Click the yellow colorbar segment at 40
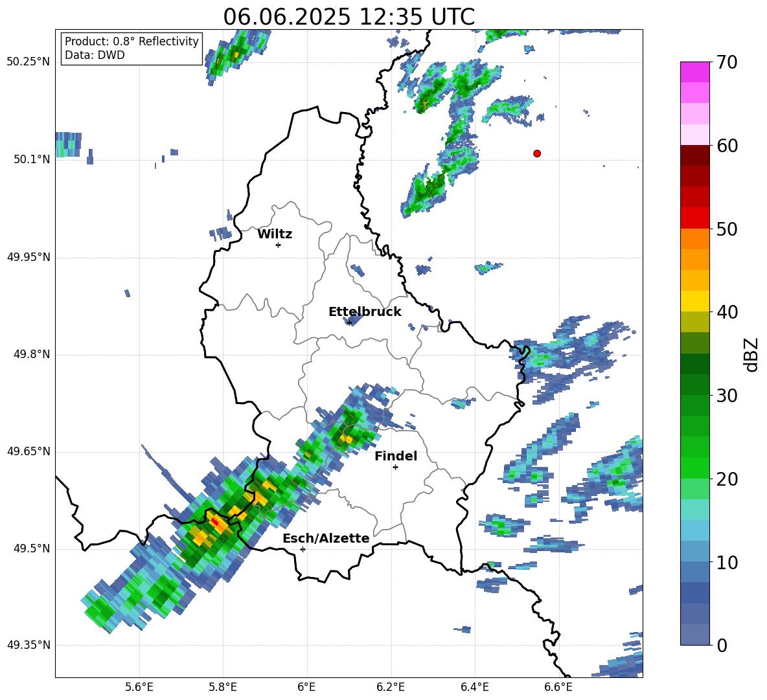 694,300
